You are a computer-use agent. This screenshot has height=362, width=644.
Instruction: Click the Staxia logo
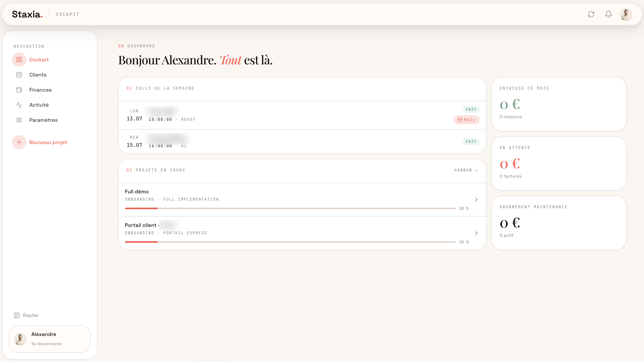(x=27, y=14)
